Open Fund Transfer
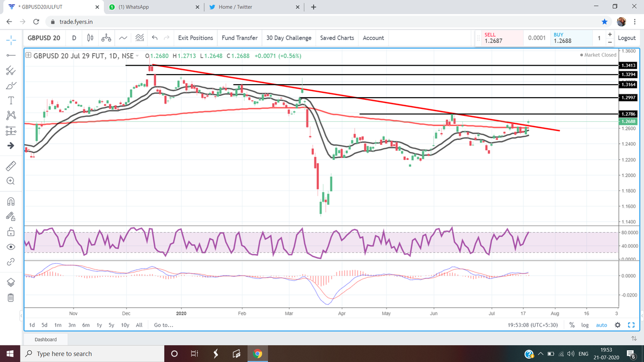This screenshot has width=644, height=362. (x=239, y=38)
